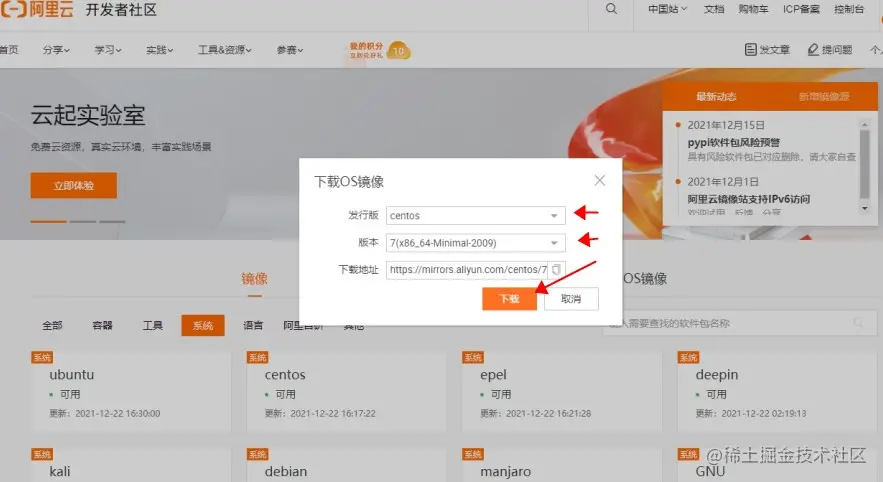Open the manjaro mirror card
This screenshot has height=482, width=883.
[561, 465]
